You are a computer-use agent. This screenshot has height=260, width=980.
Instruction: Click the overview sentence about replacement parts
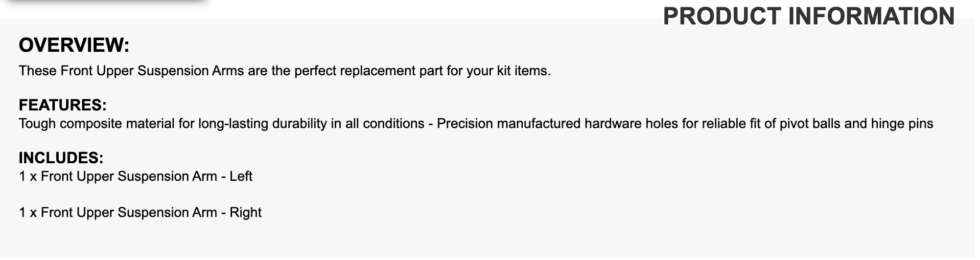pyautogui.click(x=284, y=71)
